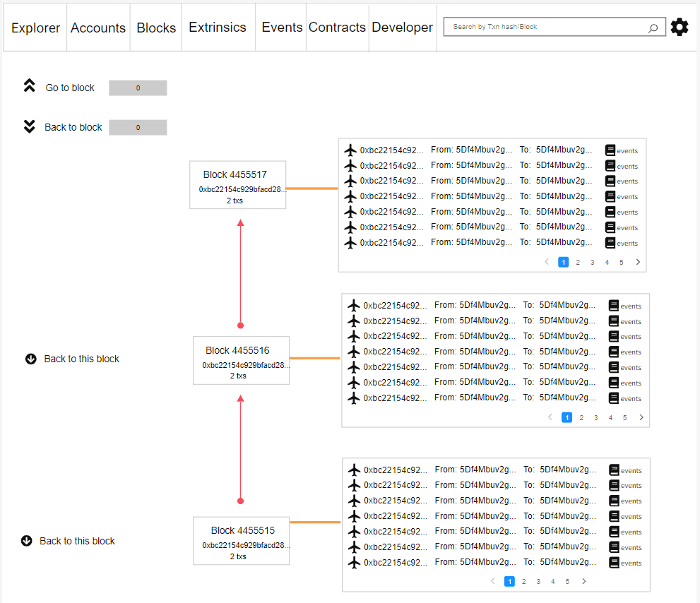
Task: Open the Accounts menu tab
Action: [98, 28]
